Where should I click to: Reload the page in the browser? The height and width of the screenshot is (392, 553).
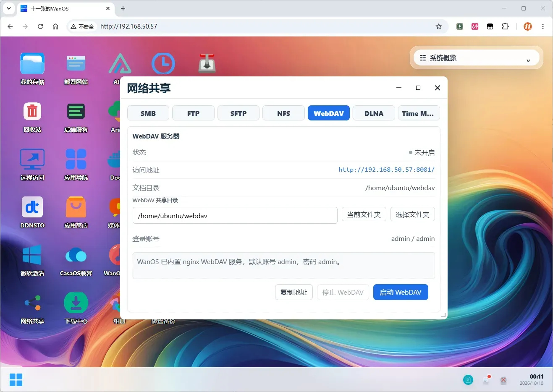click(40, 26)
